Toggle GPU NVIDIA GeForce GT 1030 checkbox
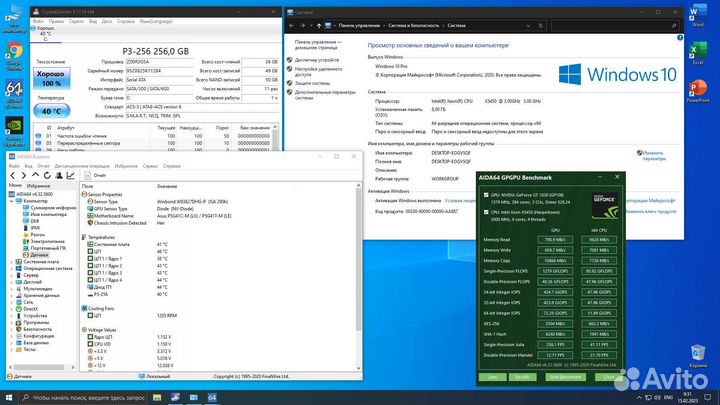This screenshot has width=720, height=405. (486, 195)
